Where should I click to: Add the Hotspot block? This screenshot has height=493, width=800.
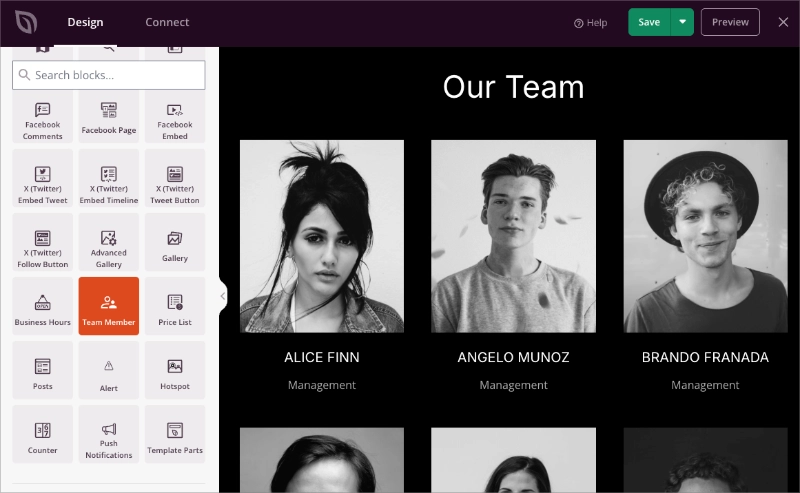coord(174,370)
